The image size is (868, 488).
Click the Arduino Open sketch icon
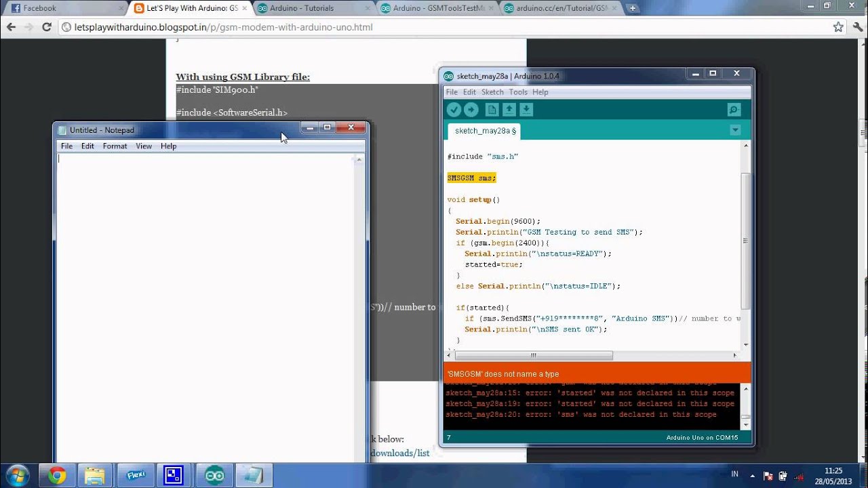pyautogui.click(x=509, y=110)
